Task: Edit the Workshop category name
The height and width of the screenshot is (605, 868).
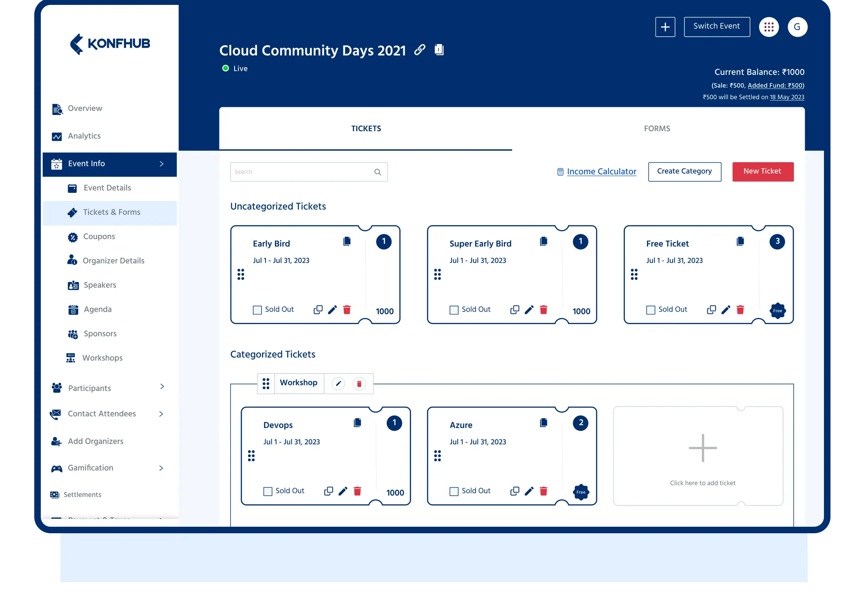Action: click(338, 384)
